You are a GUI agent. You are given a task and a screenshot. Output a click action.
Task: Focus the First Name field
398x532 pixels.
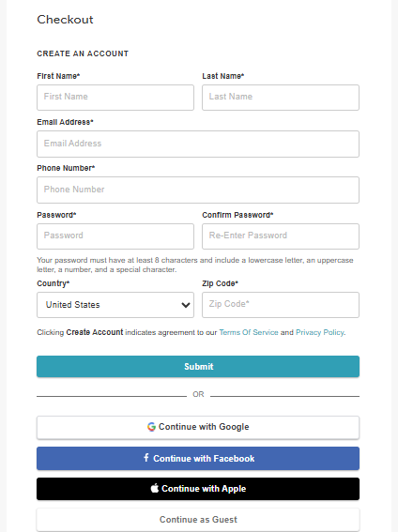pos(115,98)
